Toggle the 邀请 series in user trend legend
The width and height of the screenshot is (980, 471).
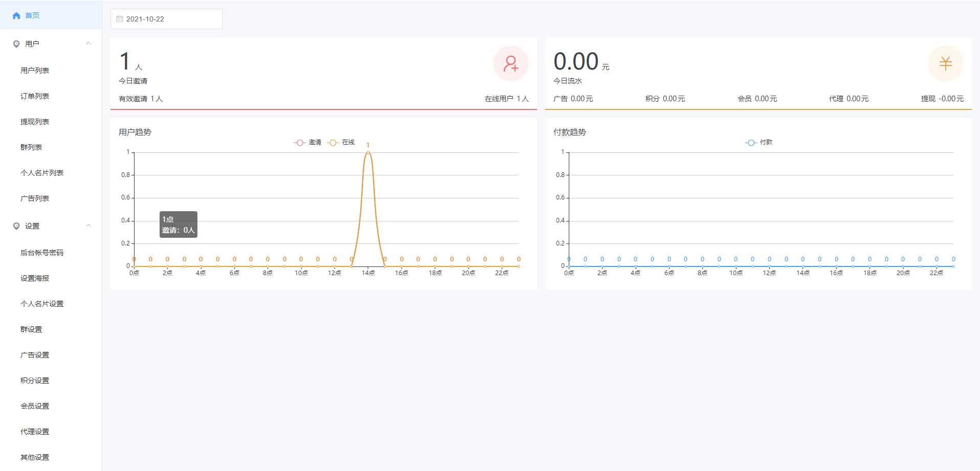(x=308, y=143)
